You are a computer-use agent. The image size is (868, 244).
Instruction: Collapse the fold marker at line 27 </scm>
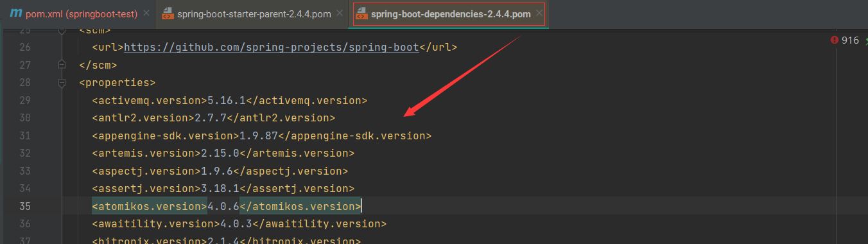coord(62,65)
